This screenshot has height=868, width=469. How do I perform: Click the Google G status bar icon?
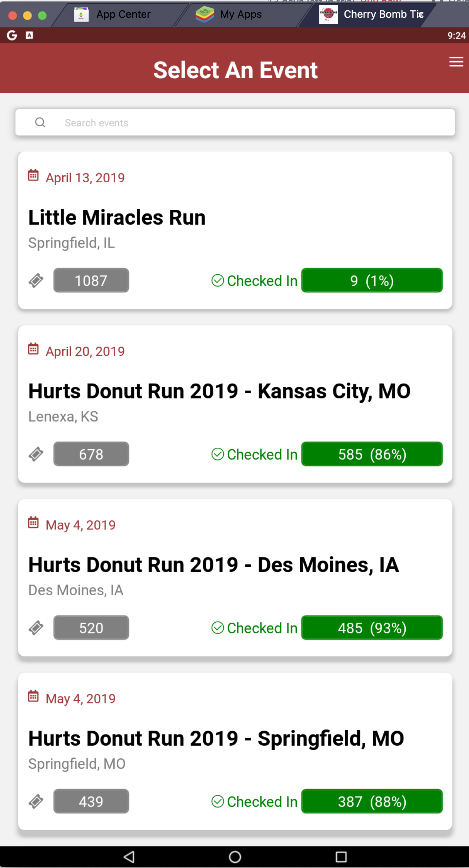pos(12,36)
